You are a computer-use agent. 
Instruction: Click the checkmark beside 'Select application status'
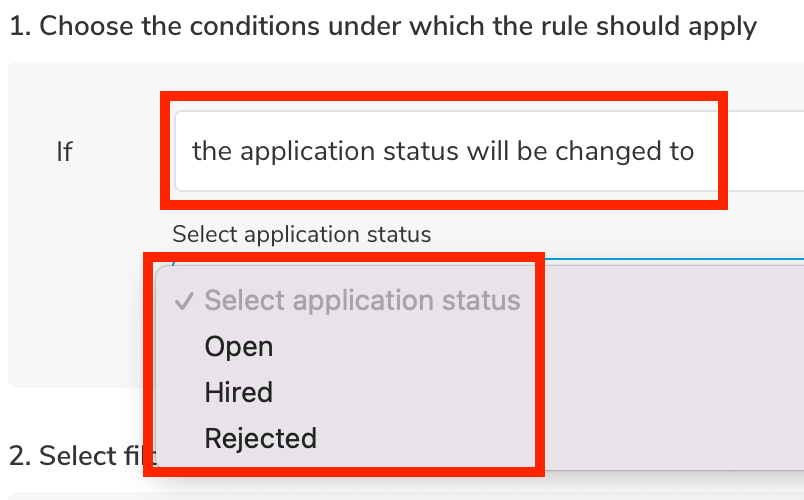click(x=184, y=301)
